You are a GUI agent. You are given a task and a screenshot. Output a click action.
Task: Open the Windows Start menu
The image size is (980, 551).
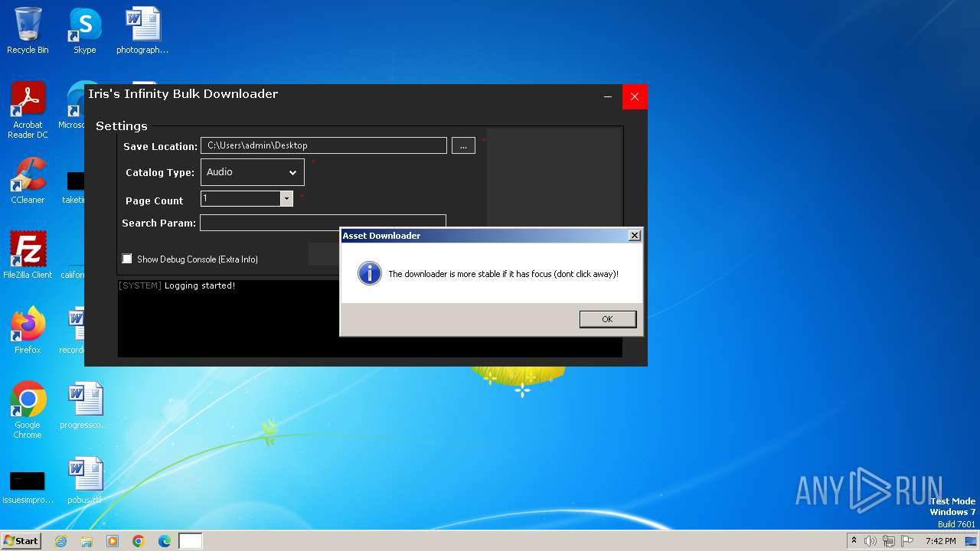coord(21,540)
